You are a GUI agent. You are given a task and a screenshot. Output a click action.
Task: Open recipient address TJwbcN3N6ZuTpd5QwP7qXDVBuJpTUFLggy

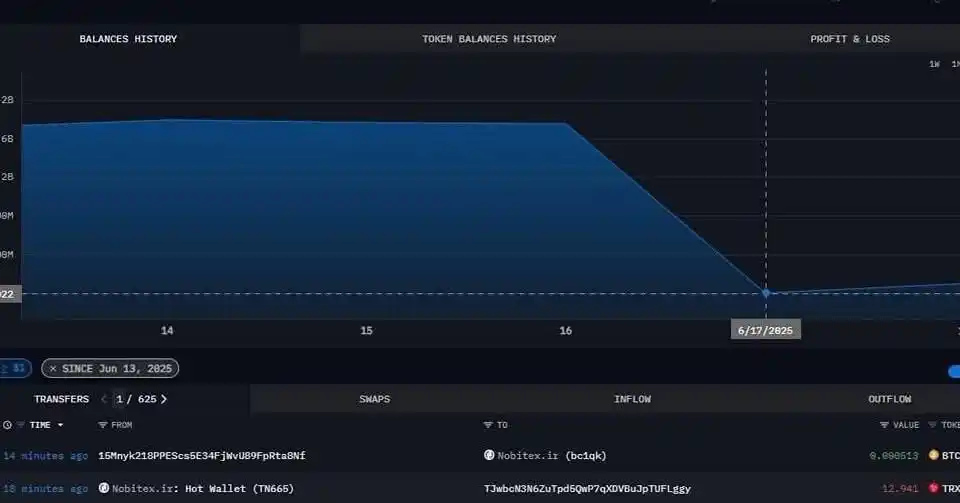point(587,488)
